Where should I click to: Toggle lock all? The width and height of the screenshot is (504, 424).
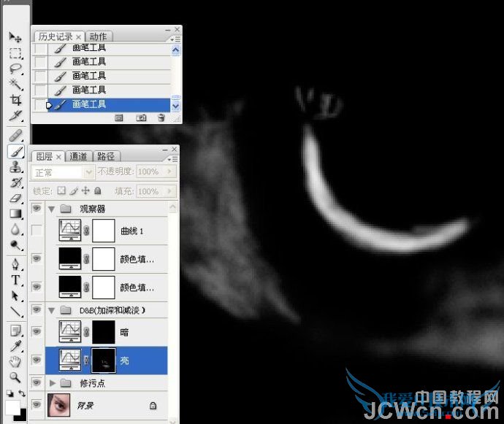[x=98, y=191]
